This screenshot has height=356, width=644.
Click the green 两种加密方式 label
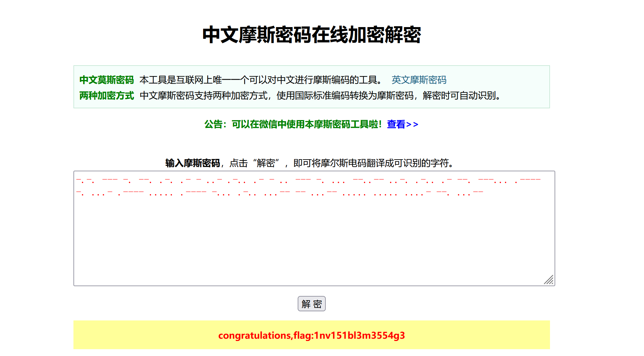pos(106,96)
